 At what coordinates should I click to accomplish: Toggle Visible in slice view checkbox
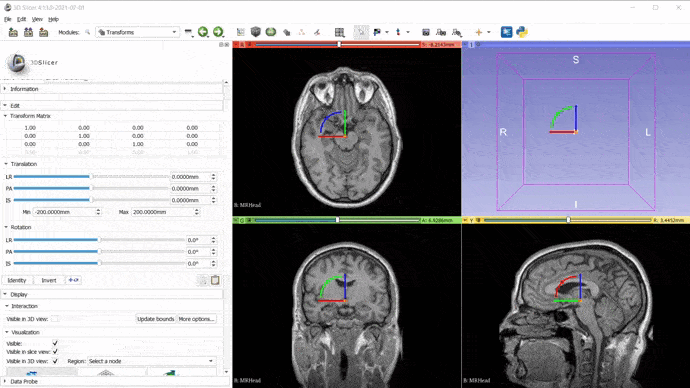coord(55,352)
